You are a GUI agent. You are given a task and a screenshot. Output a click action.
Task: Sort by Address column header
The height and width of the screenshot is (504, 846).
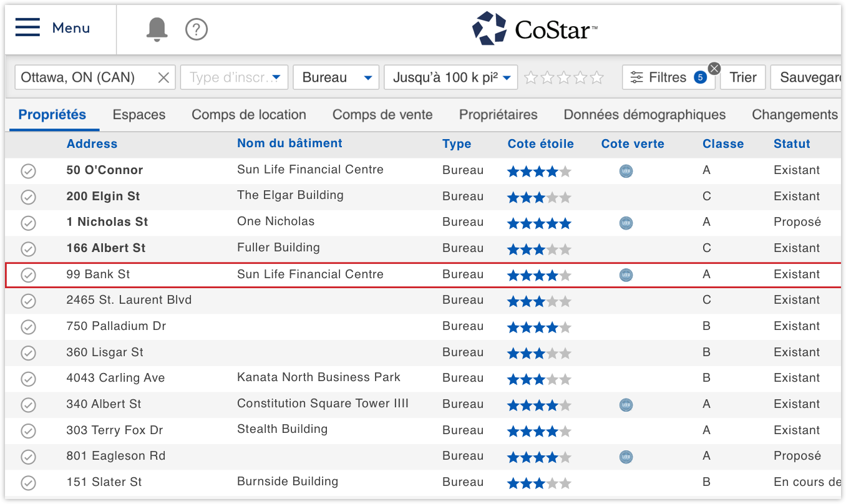click(92, 143)
